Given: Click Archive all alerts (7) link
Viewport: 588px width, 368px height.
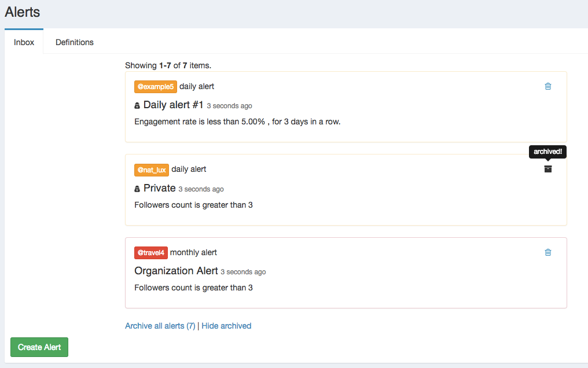Looking at the screenshot, I should click(160, 326).
